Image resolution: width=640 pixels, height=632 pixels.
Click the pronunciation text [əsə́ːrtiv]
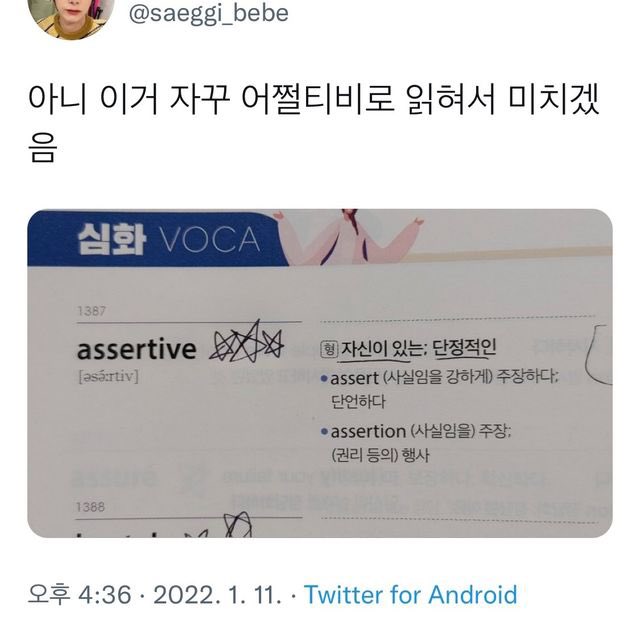(x=109, y=376)
